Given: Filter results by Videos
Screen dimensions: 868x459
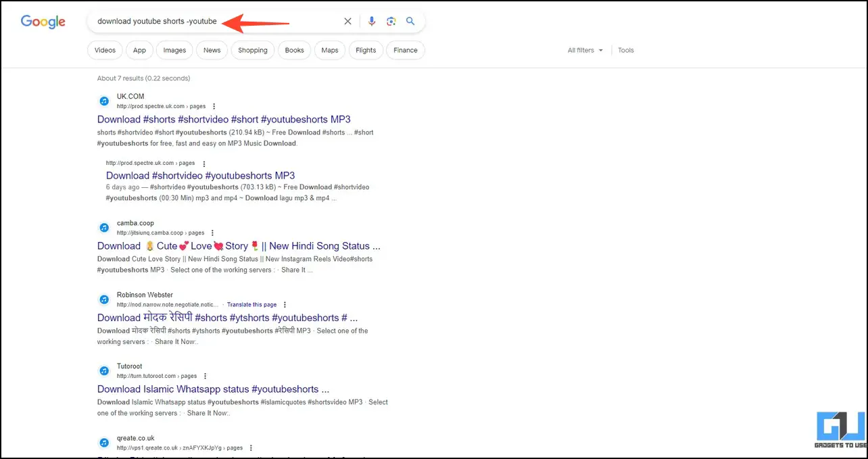Looking at the screenshot, I should pos(105,50).
